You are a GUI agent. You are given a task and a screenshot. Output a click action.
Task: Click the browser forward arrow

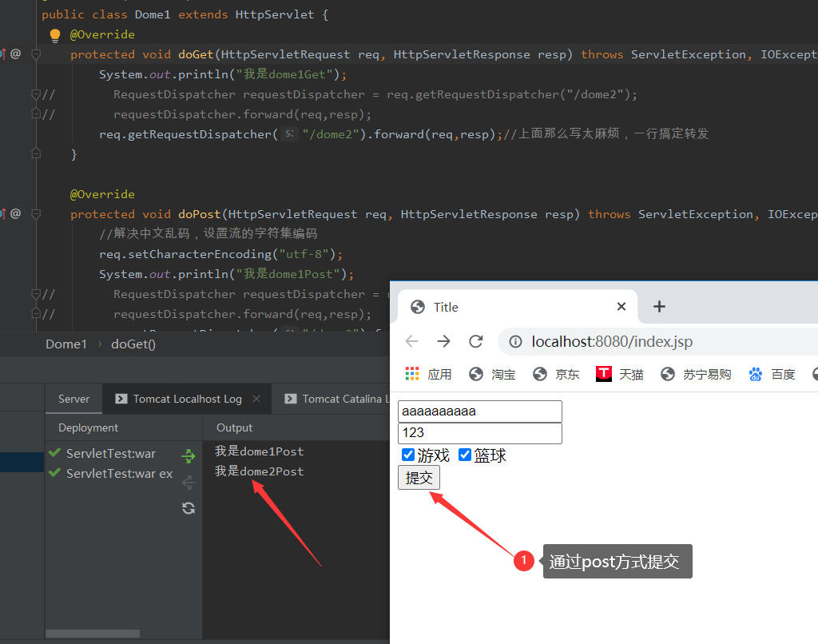(x=444, y=341)
